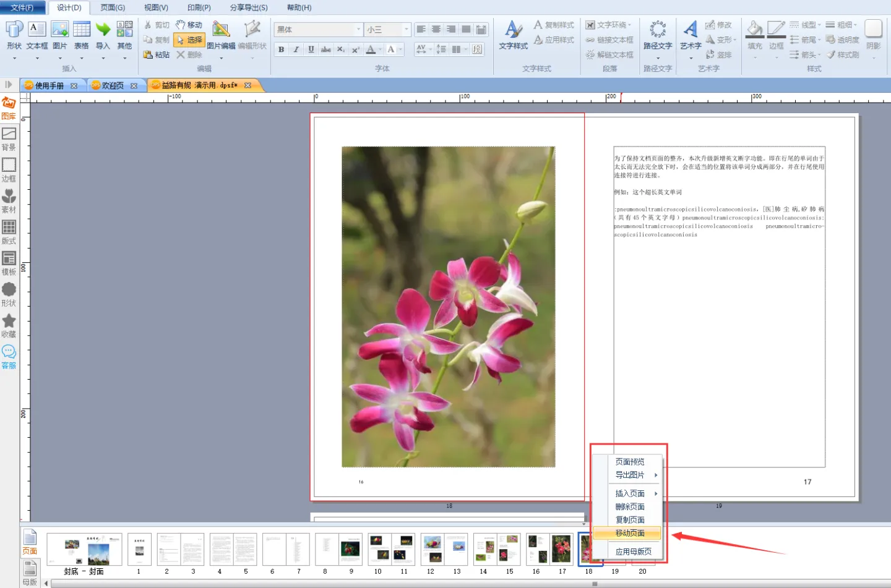
Task: Toggle bold text formatting
Action: (x=282, y=49)
